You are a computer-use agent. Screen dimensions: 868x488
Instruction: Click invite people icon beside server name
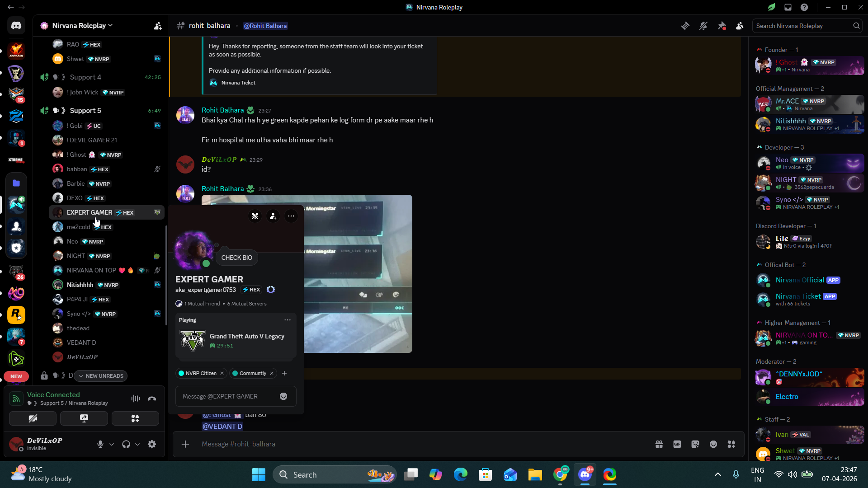click(158, 26)
